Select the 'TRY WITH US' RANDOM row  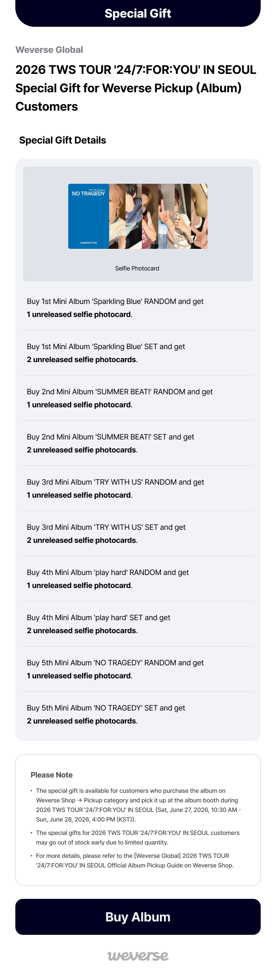pyautogui.click(x=138, y=488)
